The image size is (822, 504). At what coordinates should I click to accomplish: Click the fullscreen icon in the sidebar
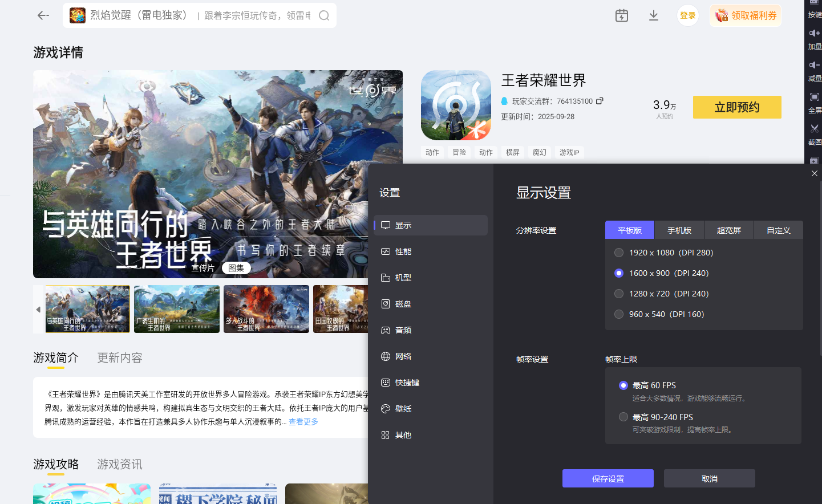point(815,97)
